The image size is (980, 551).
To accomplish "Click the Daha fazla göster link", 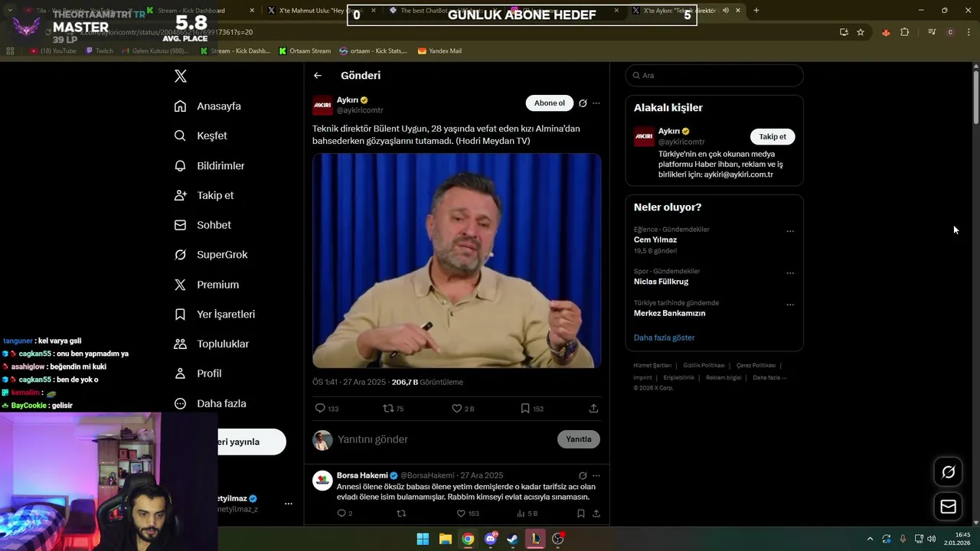I will click(x=665, y=337).
